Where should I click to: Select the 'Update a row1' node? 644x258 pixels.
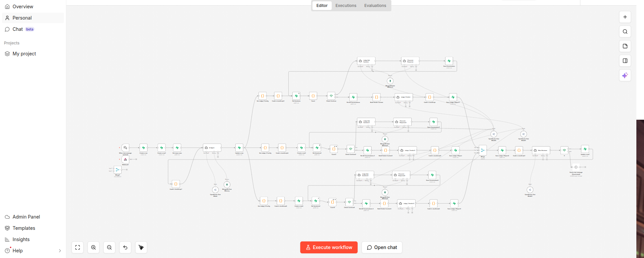pos(585,149)
